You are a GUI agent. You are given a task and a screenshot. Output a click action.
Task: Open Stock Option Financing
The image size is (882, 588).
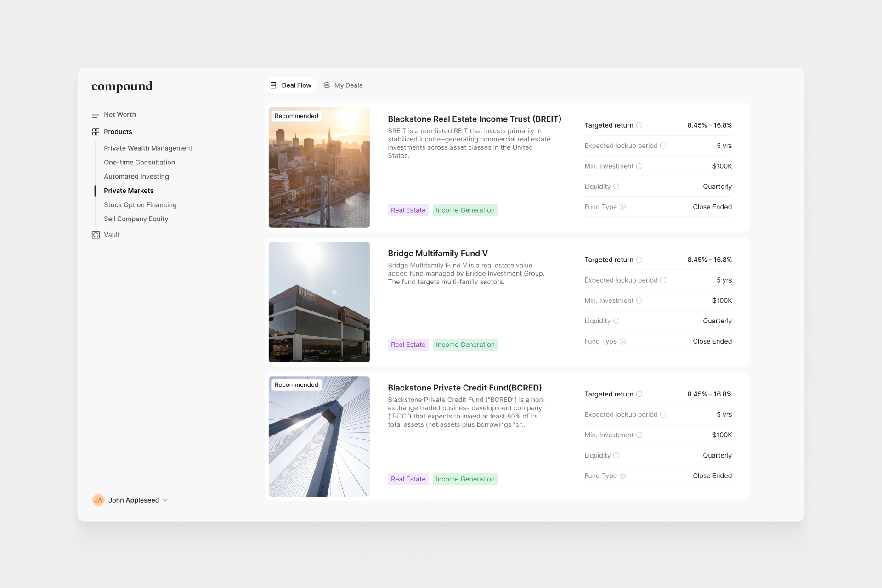point(140,205)
